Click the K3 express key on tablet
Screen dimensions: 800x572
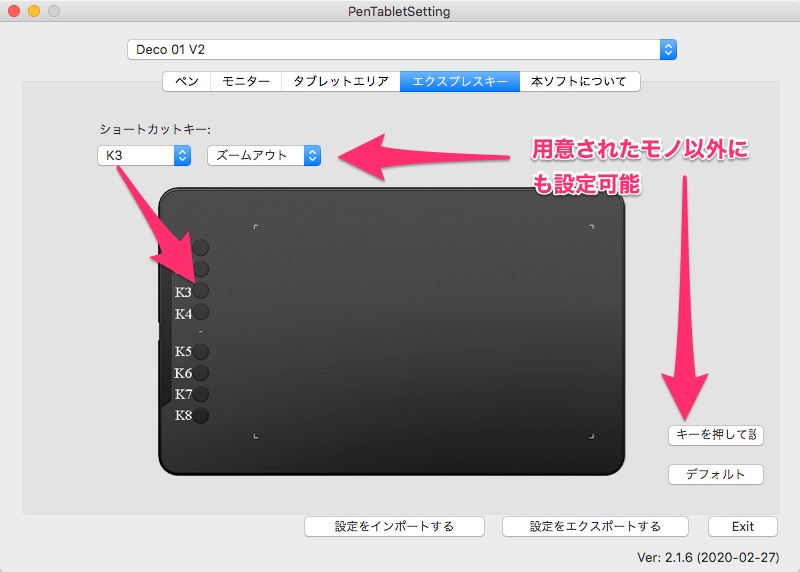tap(201, 291)
